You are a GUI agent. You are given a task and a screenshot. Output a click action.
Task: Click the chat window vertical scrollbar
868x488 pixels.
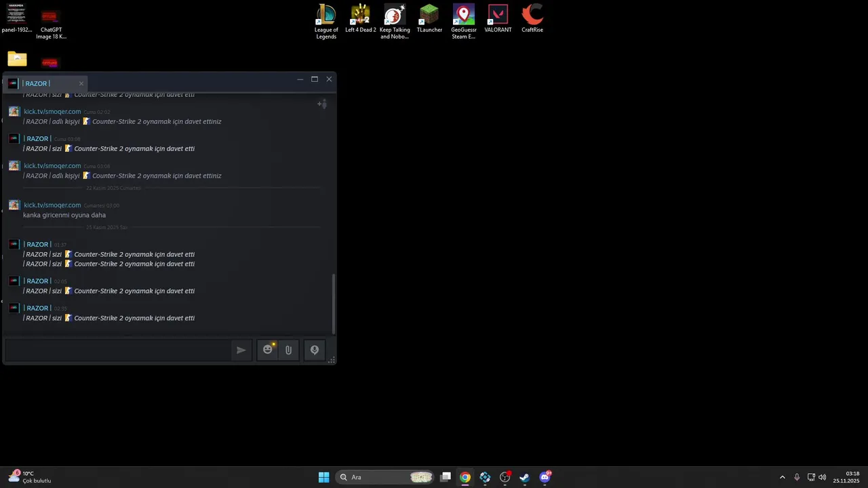pos(334,304)
